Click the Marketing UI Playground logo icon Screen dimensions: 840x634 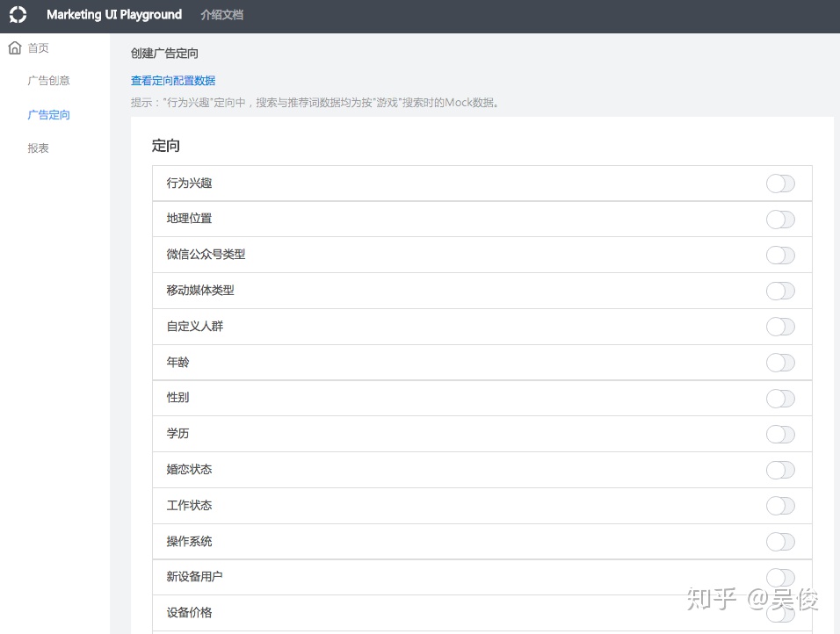pos(18,14)
